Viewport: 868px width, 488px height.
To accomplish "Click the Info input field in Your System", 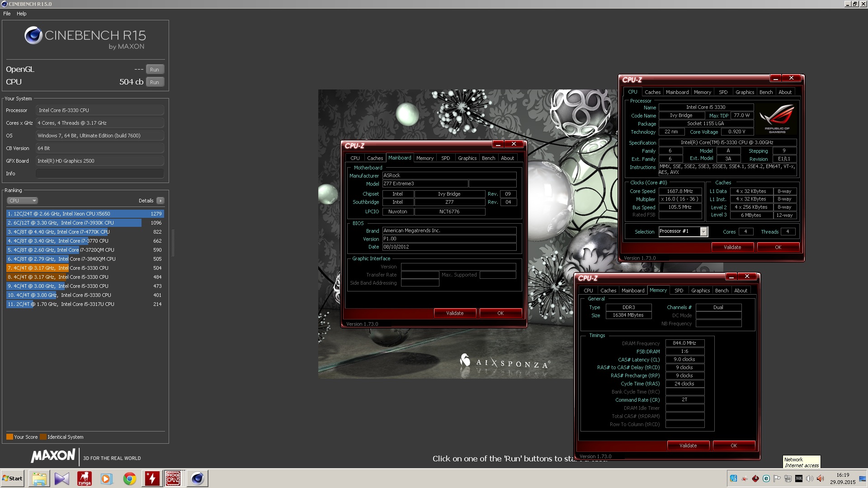I will tap(99, 174).
